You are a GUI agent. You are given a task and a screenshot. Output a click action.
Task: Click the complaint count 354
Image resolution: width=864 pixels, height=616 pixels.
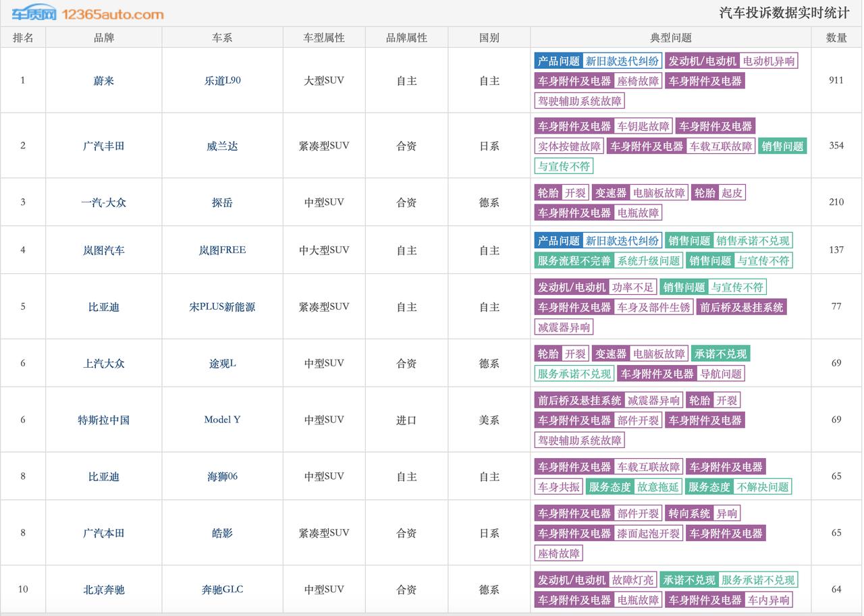(x=836, y=145)
